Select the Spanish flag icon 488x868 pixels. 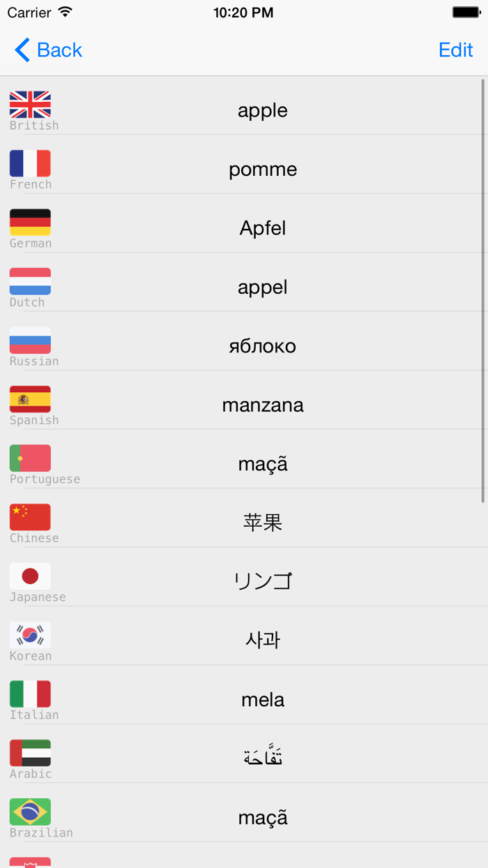[x=29, y=400]
